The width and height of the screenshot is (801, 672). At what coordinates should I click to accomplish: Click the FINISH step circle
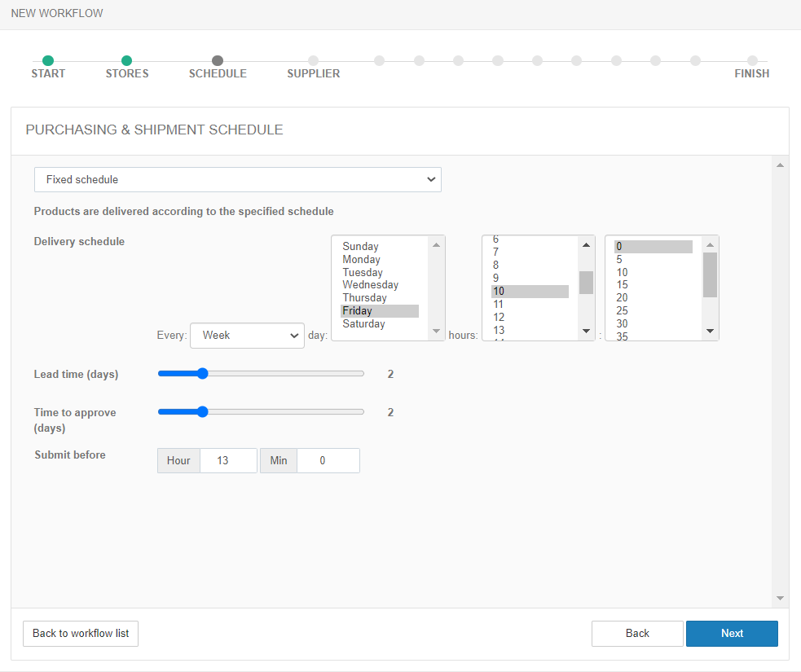(752, 60)
